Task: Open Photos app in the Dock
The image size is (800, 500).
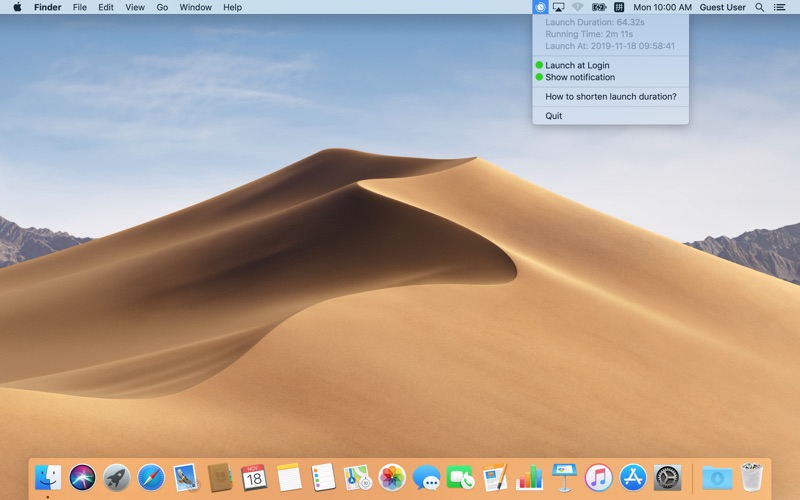Action: 392,478
